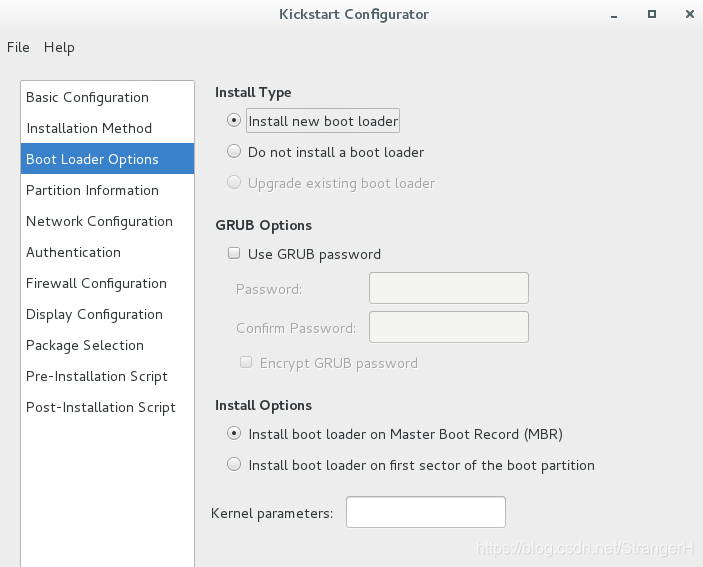This screenshot has width=703, height=567.
Task: Open Partition Information section
Action: point(107,190)
